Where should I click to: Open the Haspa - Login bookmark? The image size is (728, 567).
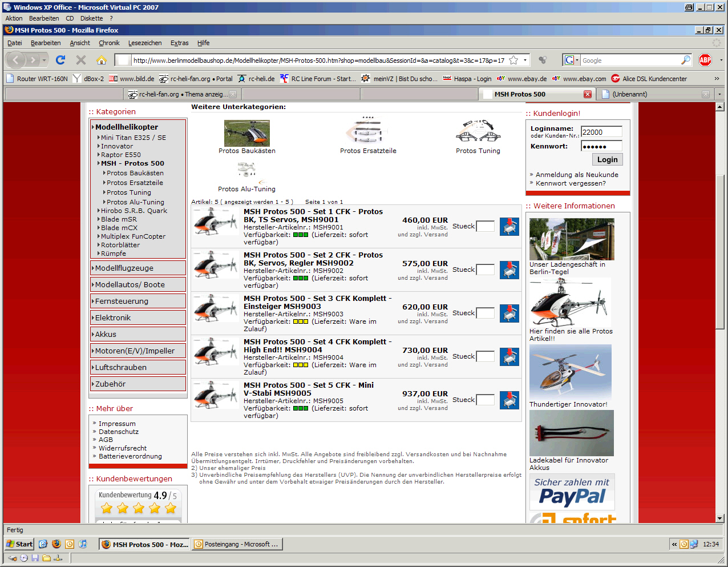[x=467, y=79]
